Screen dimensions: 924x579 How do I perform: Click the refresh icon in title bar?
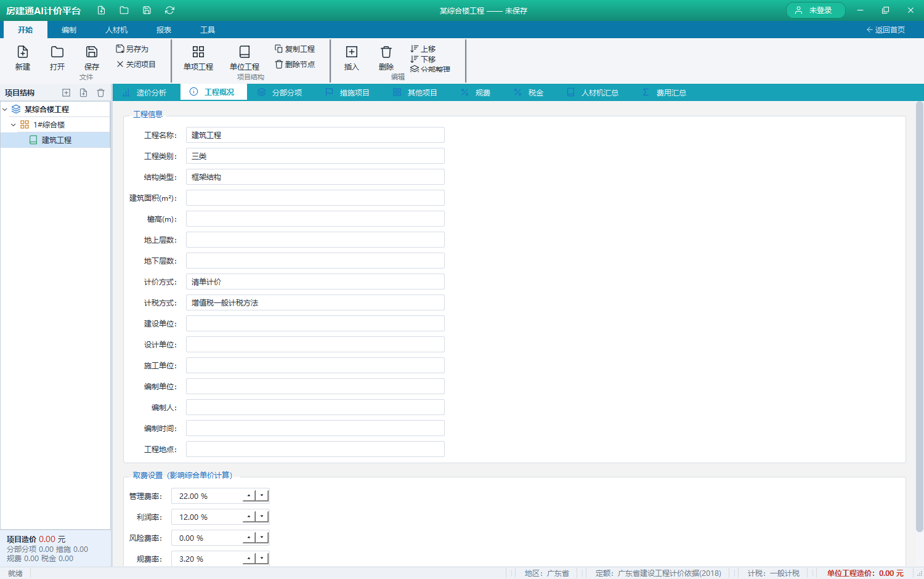pyautogui.click(x=169, y=10)
